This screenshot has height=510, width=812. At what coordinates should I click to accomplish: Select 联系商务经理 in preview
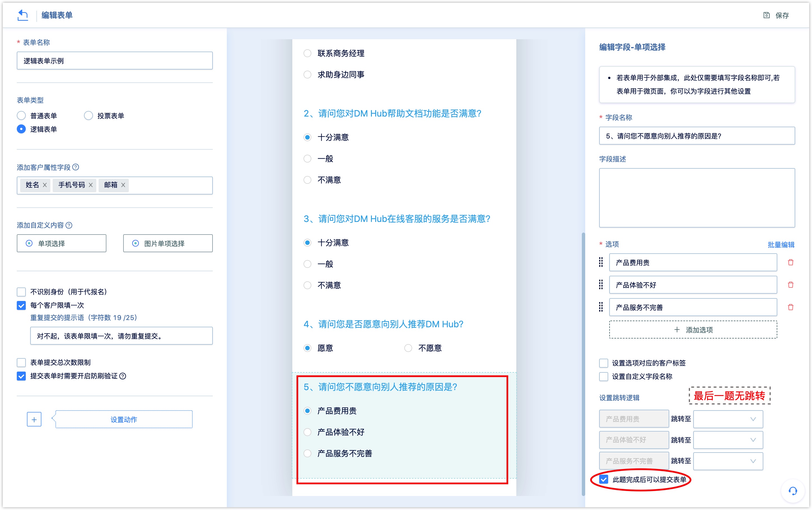(x=307, y=53)
